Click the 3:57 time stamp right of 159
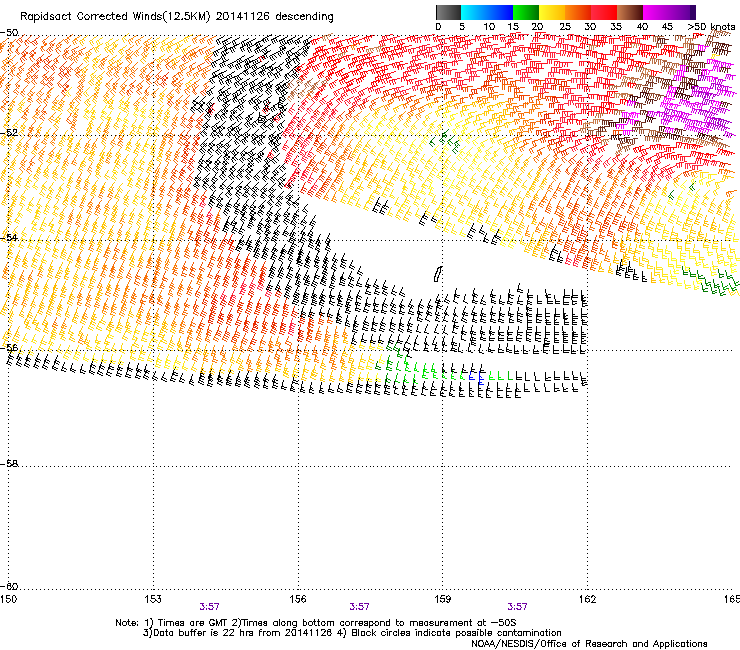Screen dimensions: 740x650 click(x=517, y=607)
